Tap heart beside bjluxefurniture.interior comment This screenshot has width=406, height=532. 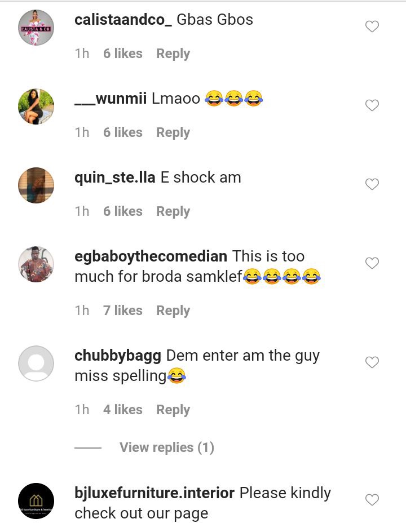click(372, 500)
